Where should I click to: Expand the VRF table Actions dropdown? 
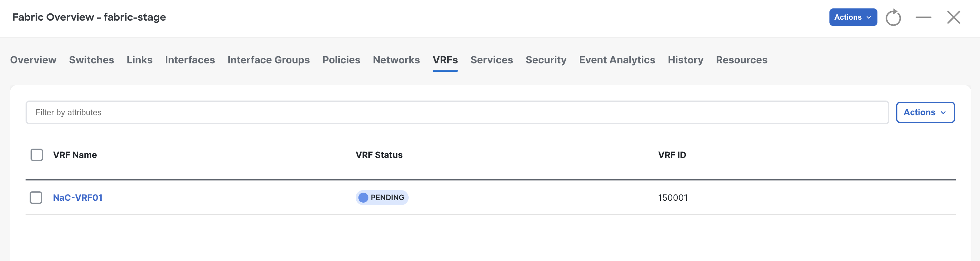pyautogui.click(x=925, y=112)
